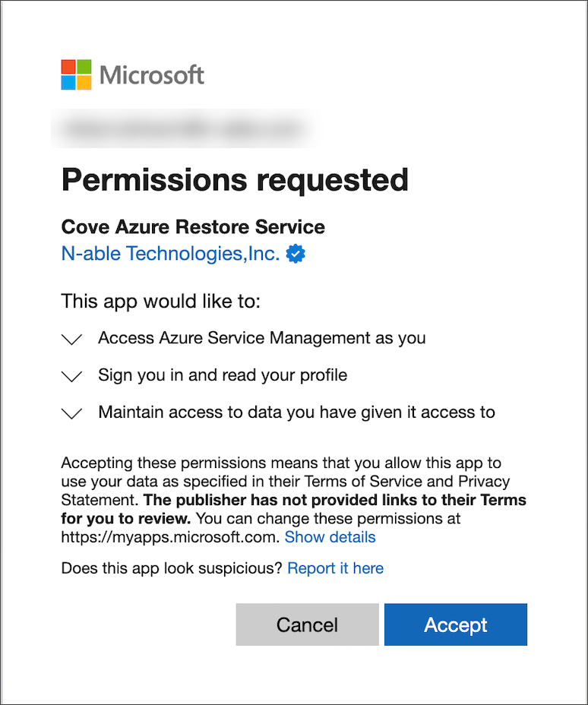
Task: Select the Sign you in and read your profile text
Action: (x=222, y=375)
